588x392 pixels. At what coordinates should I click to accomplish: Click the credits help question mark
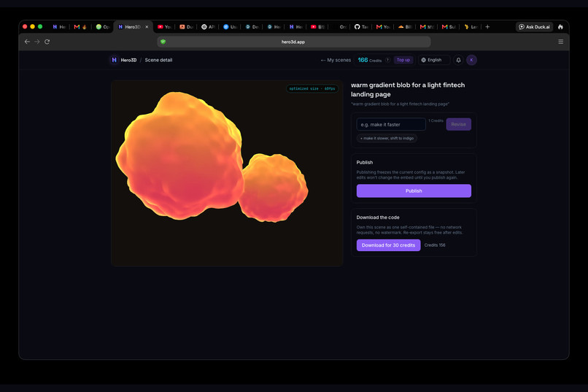(388, 60)
